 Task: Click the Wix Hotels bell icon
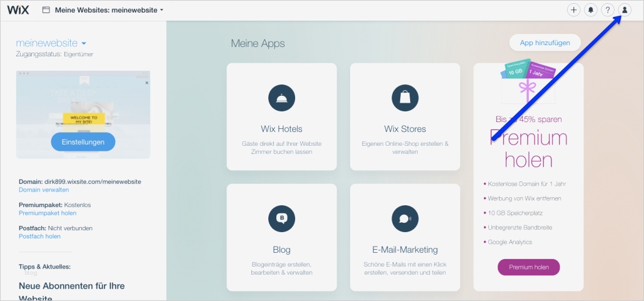tap(282, 98)
